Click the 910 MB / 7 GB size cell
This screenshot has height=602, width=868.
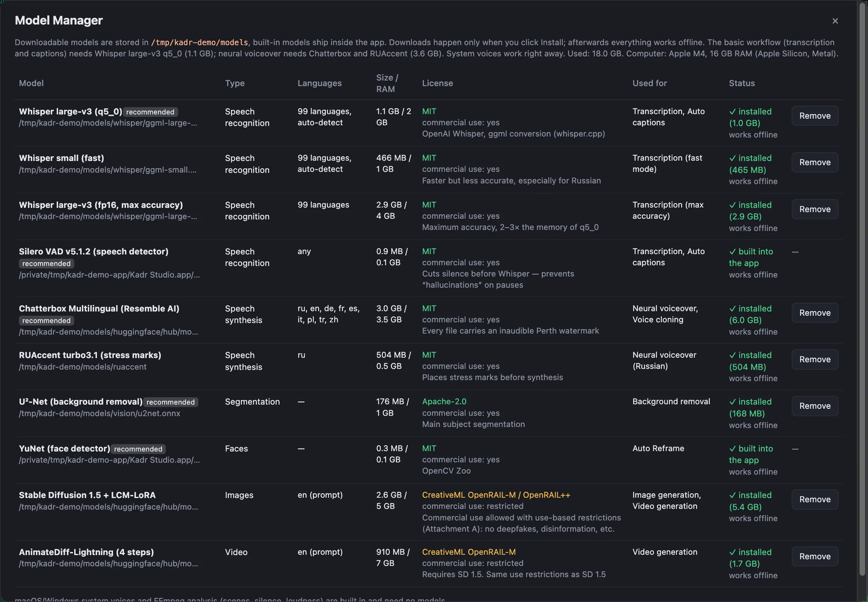point(393,558)
